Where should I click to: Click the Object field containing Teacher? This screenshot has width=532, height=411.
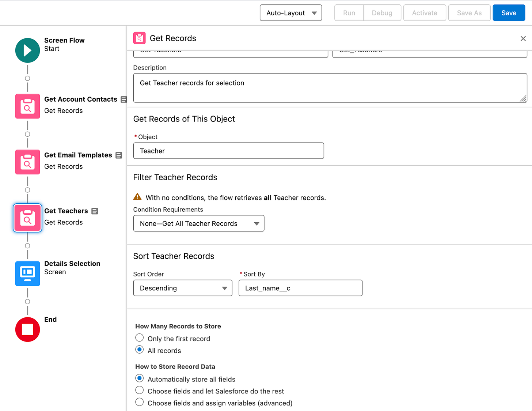click(228, 151)
